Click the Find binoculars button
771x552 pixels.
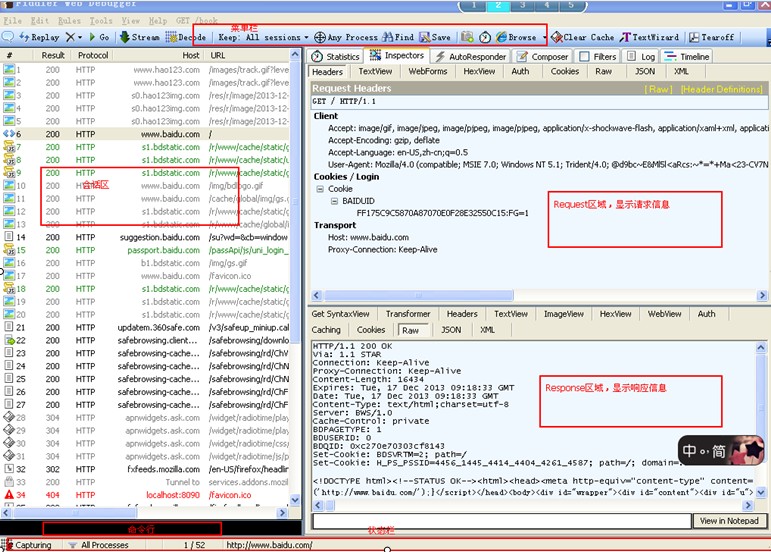(x=398, y=37)
